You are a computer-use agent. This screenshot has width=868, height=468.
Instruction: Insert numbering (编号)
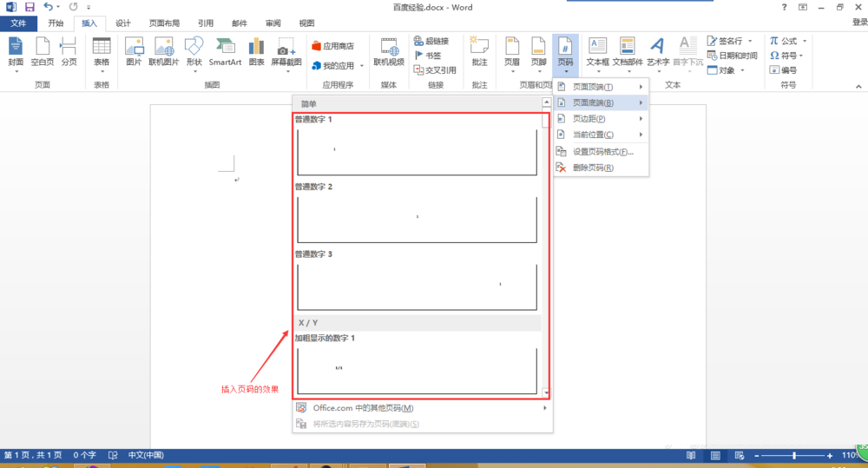click(783, 69)
